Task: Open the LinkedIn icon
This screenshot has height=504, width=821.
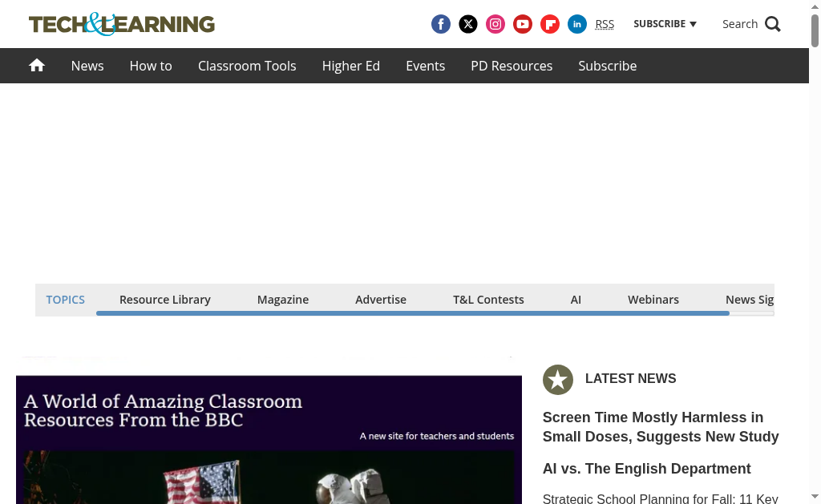Action: [x=577, y=24]
